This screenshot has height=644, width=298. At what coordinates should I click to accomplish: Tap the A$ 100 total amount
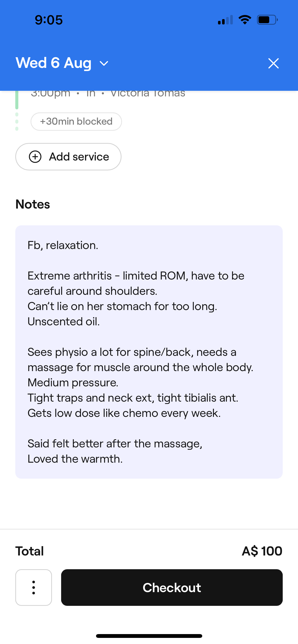pos(262,551)
